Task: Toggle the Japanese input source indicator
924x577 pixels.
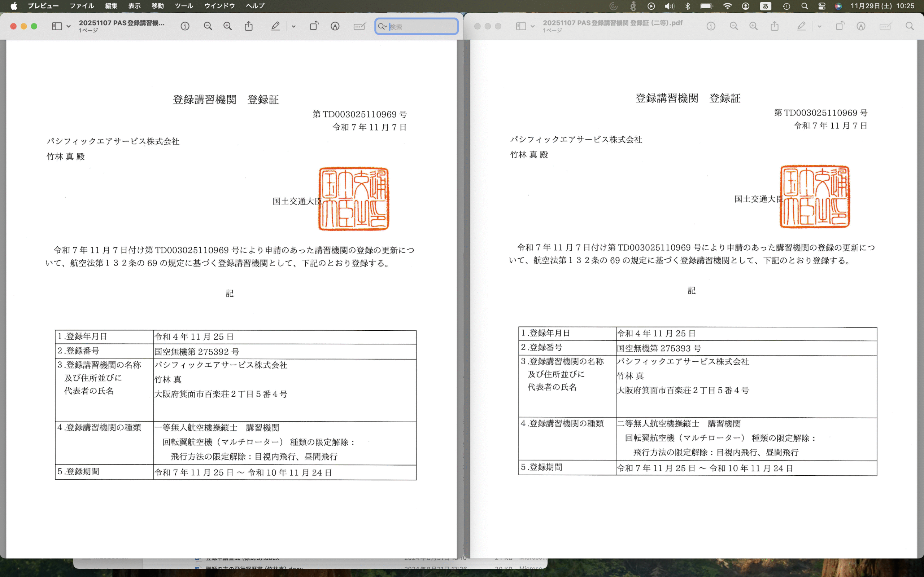Action: tap(765, 6)
